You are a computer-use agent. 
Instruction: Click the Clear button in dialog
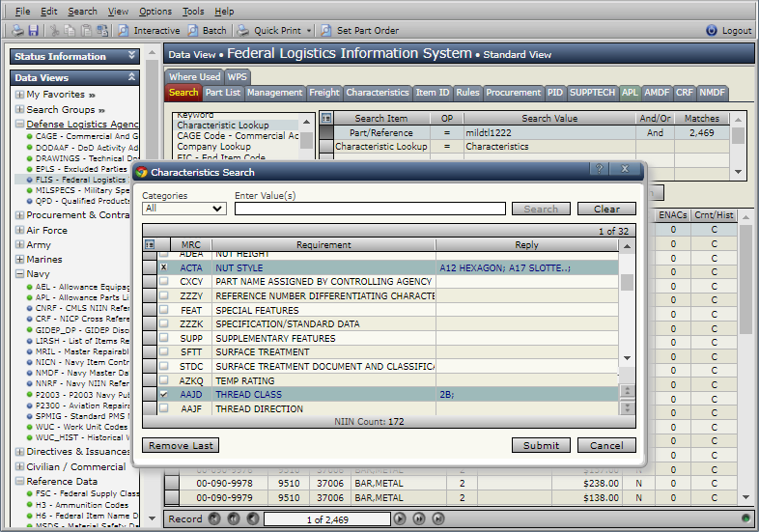(606, 209)
